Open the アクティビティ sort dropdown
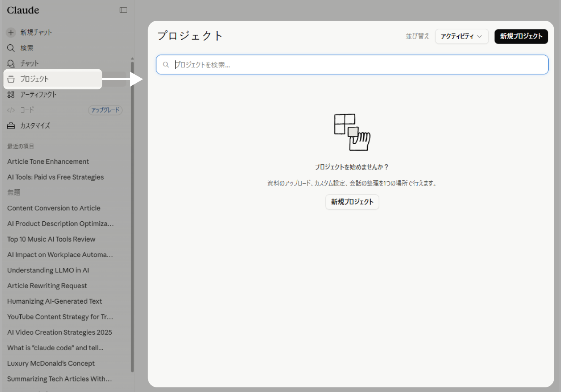 point(462,36)
